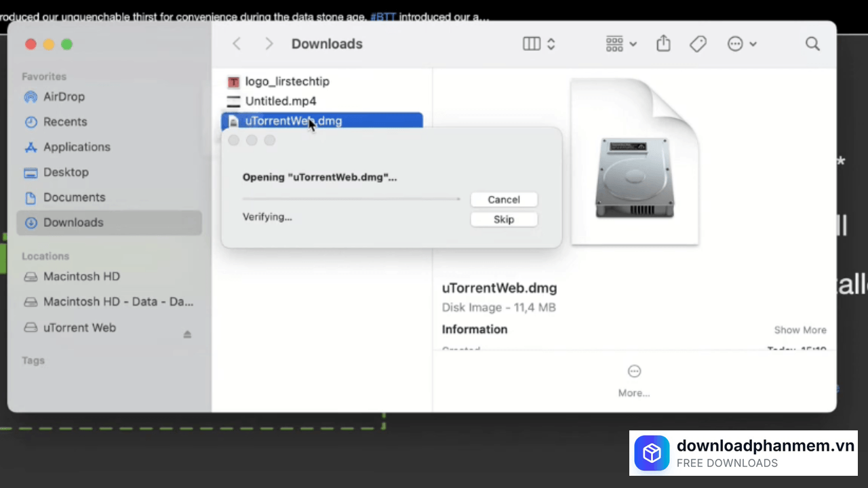868x488 pixels.
Task: Select AirDrop in the sidebar
Action: 64,97
